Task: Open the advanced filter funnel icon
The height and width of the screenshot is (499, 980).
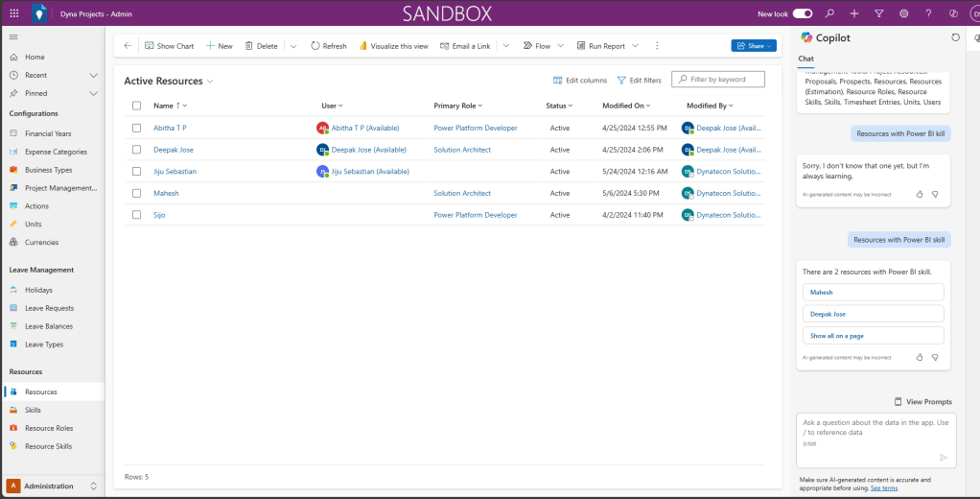Action: click(879, 13)
